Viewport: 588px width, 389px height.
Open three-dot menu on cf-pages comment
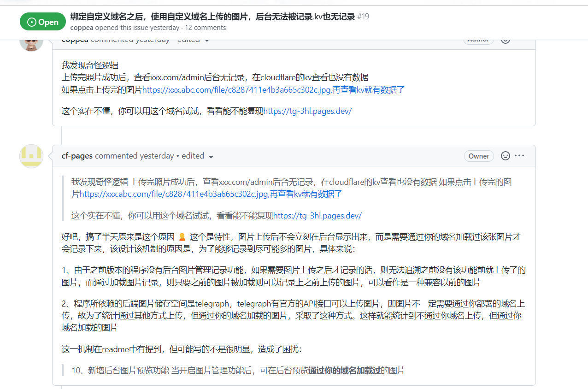[519, 156]
